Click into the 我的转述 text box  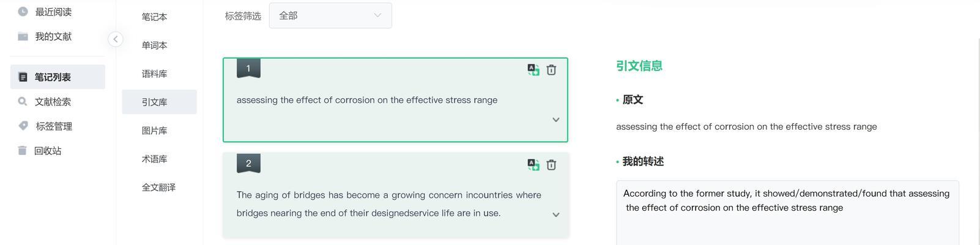pyautogui.click(x=787, y=213)
